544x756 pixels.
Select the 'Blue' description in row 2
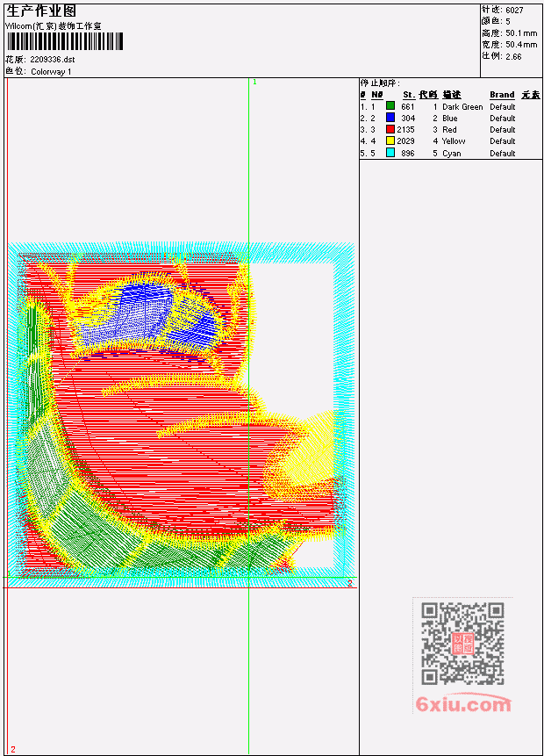pos(449,119)
